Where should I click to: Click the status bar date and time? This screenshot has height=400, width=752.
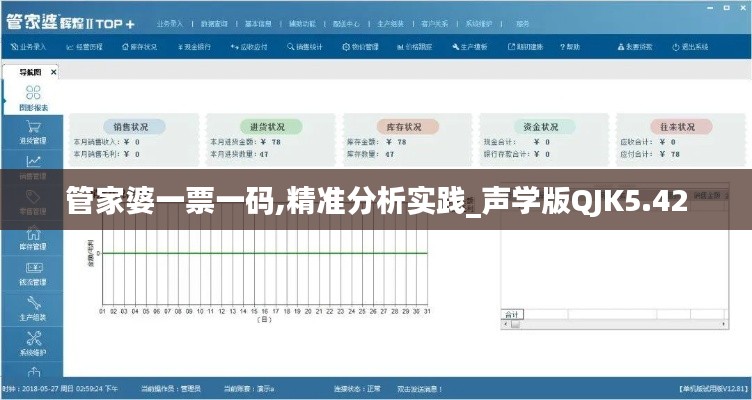60,388
